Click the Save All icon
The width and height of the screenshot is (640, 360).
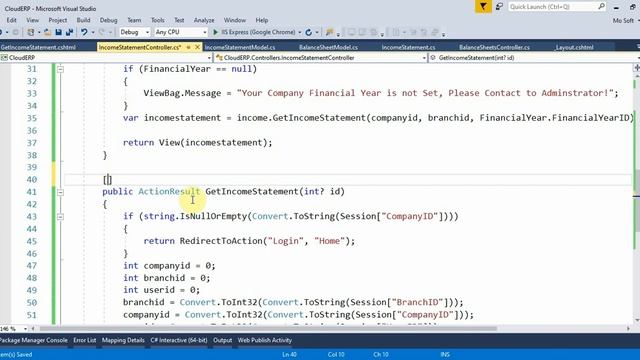[69, 32]
